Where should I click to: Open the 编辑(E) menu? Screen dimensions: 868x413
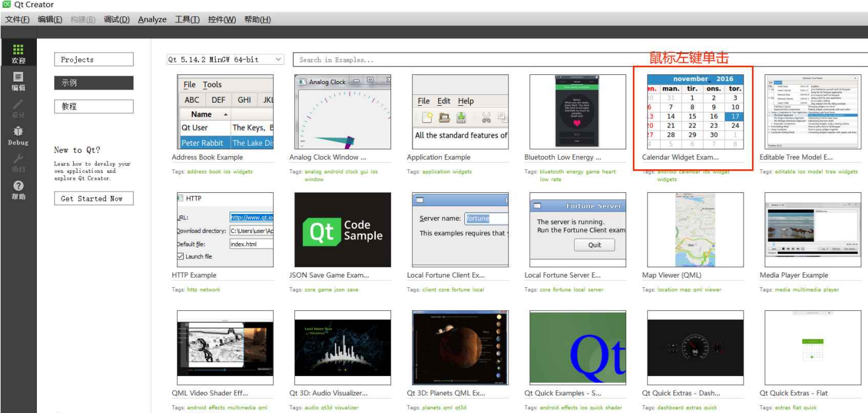coord(50,19)
